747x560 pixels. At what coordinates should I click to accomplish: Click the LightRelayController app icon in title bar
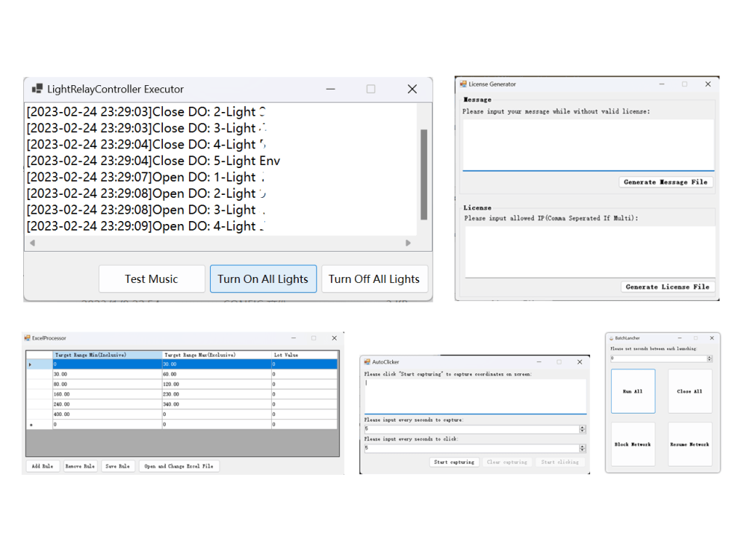click(37, 89)
